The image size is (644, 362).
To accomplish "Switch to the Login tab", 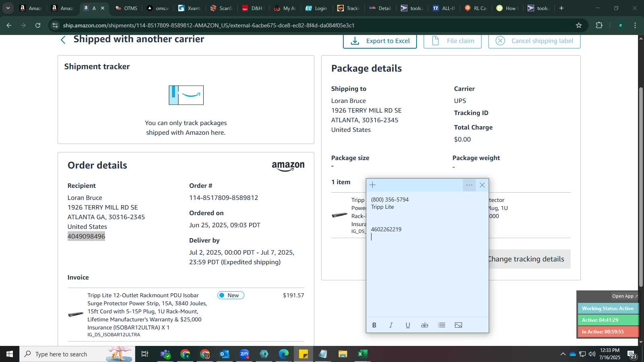I will point(316,8).
